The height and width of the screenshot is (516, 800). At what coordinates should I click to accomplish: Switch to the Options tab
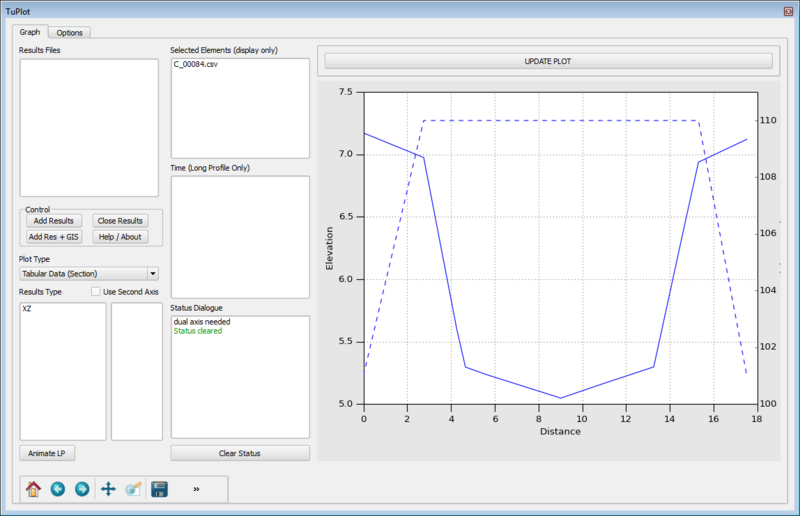coord(69,33)
